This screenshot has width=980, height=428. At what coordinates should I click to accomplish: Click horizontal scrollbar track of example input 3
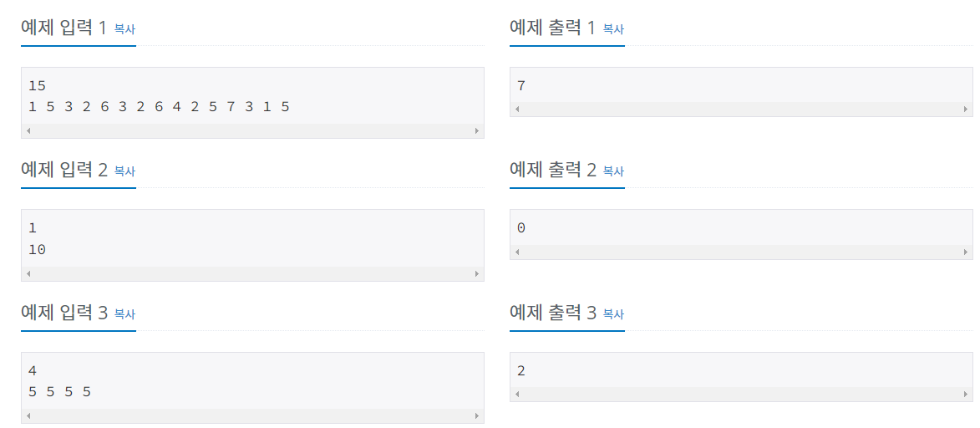(252, 416)
